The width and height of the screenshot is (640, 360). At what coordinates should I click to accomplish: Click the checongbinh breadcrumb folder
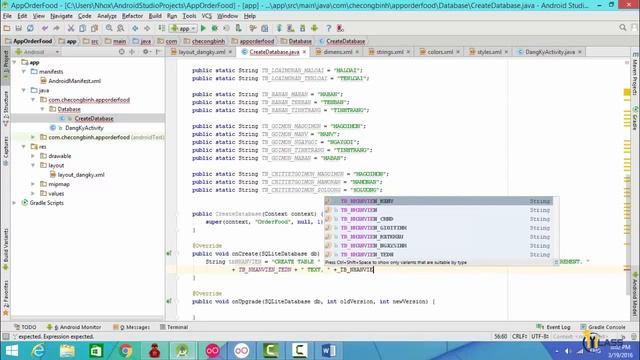(204, 41)
